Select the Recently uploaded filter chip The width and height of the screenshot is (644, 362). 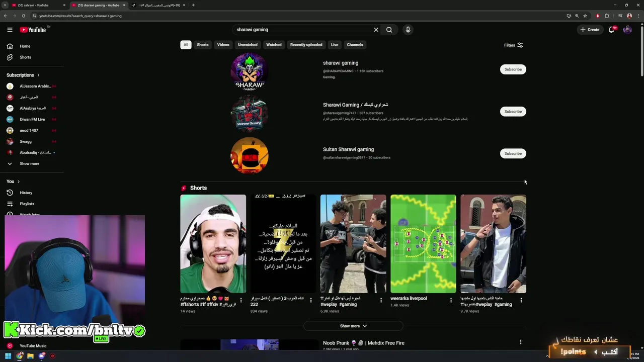click(x=306, y=45)
